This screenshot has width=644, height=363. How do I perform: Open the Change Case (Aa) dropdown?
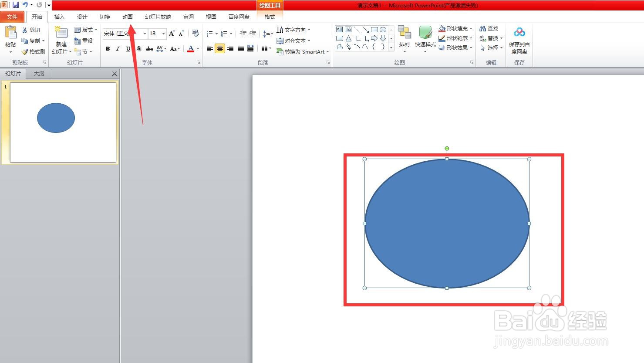point(175,49)
